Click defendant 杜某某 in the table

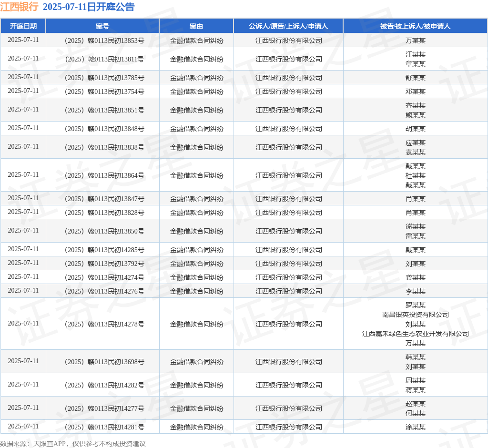pyautogui.click(x=415, y=175)
